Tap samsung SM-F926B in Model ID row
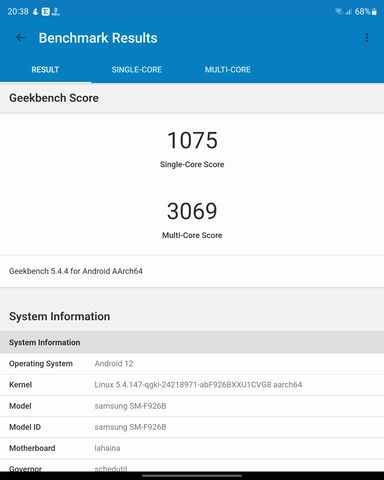Screen dimensions: 384x480 tap(130, 427)
